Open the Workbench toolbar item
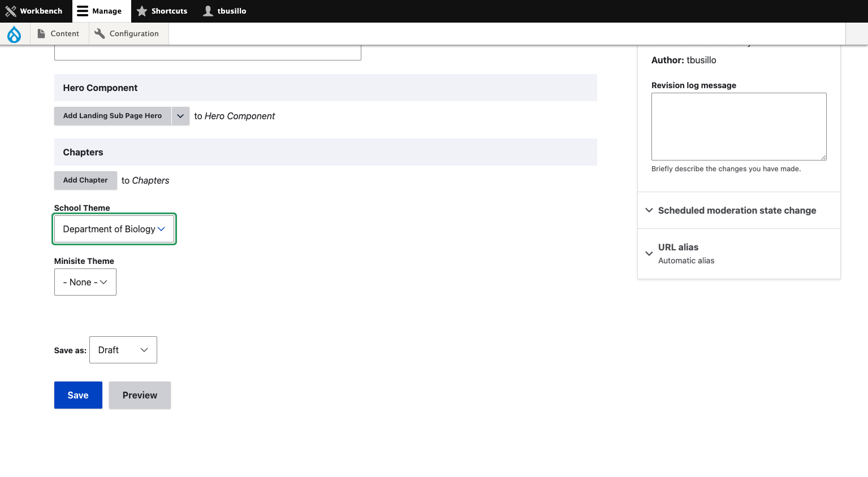 tap(34, 11)
